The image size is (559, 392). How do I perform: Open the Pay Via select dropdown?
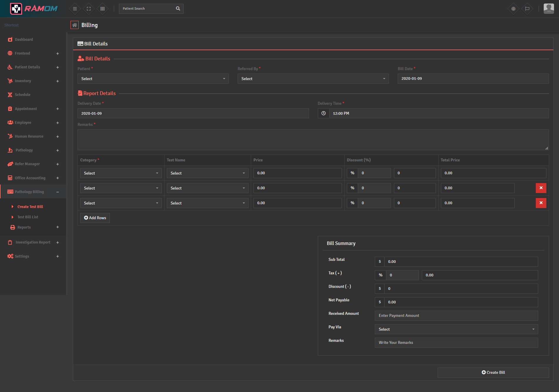point(456,329)
